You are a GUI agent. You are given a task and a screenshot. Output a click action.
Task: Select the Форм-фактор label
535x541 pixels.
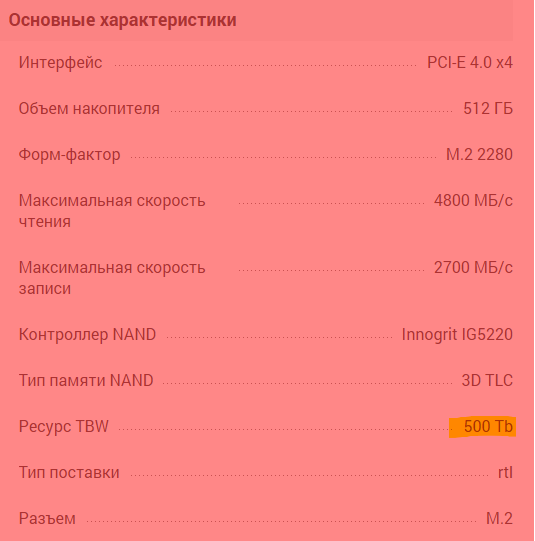[x=69, y=154]
